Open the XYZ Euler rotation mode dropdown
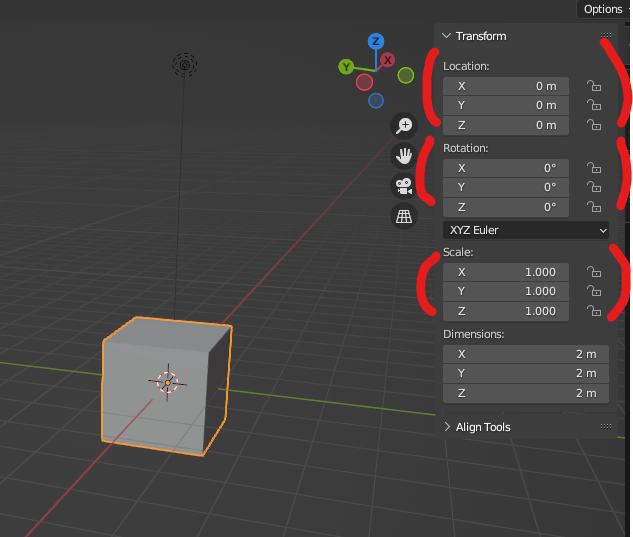 pos(526,230)
